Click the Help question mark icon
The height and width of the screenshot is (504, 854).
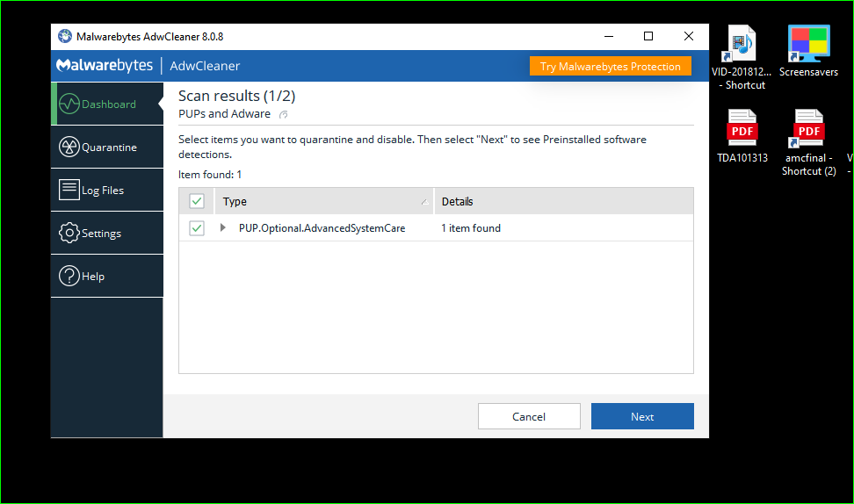69,276
